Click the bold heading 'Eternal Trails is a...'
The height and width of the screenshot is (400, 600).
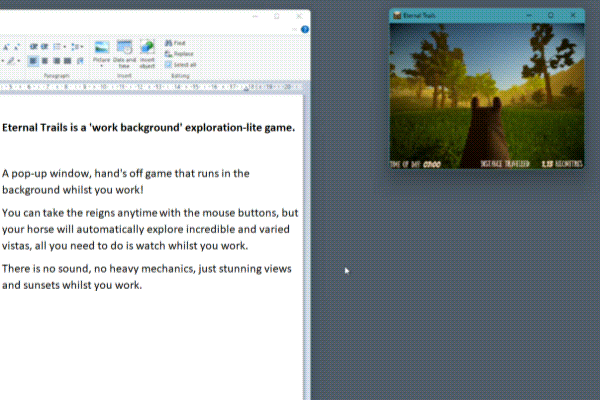pos(148,127)
